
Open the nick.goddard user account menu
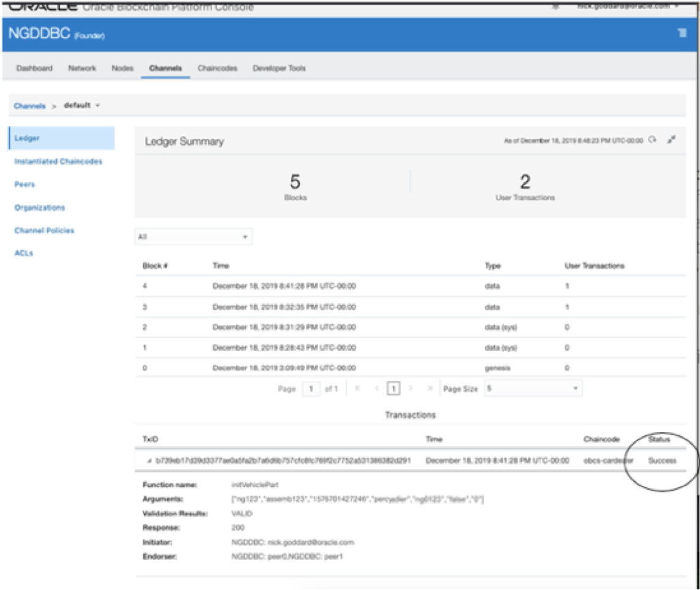[628, 6]
